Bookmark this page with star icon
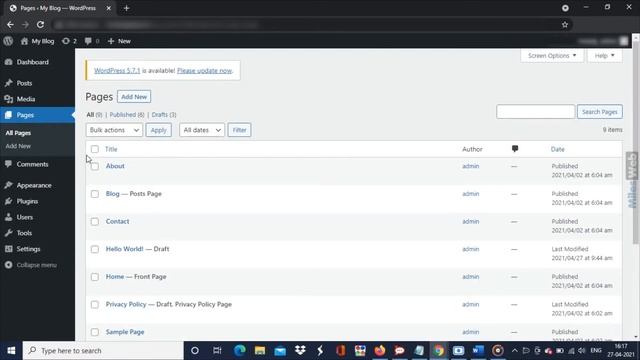Viewport: 640px width, 360px height. (x=565, y=24)
